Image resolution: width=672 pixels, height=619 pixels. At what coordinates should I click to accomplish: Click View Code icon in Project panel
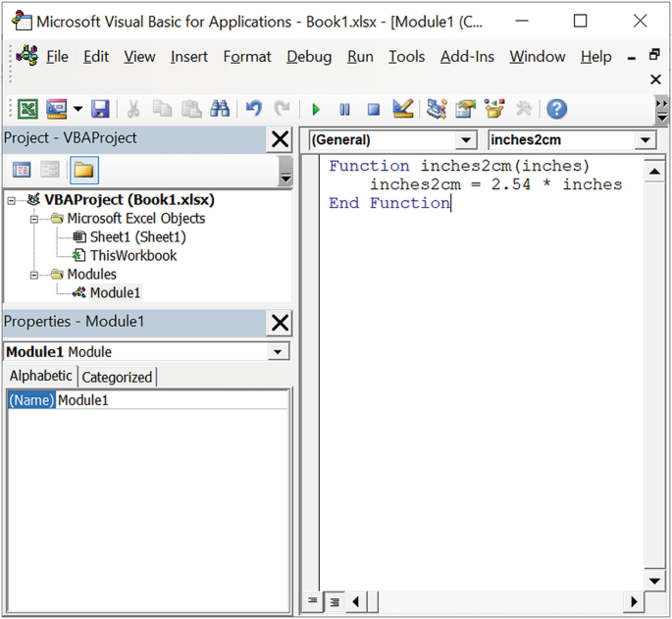click(x=22, y=171)
